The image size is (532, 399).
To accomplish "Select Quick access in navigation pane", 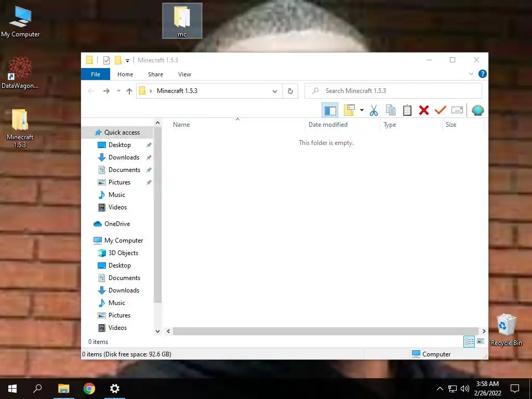I will [x=118, y=132].
